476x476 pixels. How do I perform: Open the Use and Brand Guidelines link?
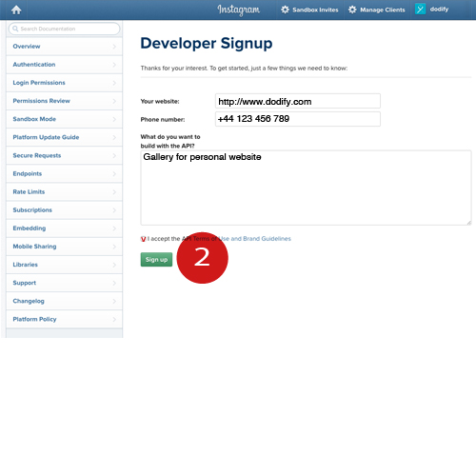point(255,239)
